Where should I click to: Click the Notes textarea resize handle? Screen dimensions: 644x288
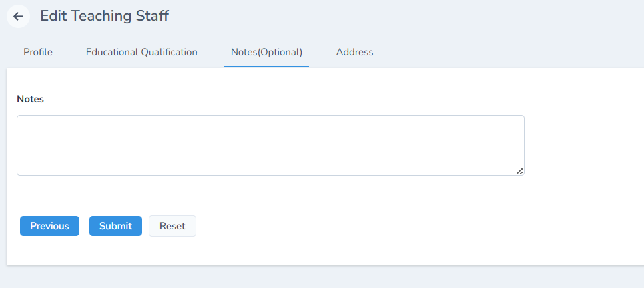click(519, 171)
